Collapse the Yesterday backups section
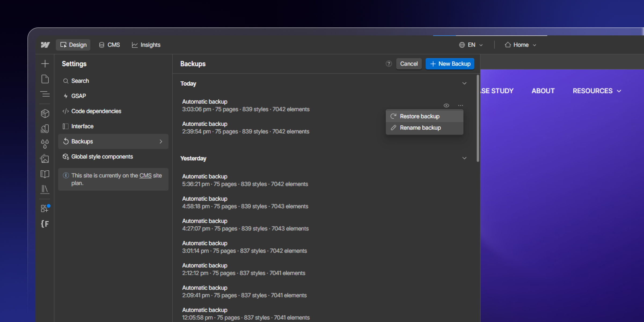The height and width of the screenshot is (322, 644). 464,158
